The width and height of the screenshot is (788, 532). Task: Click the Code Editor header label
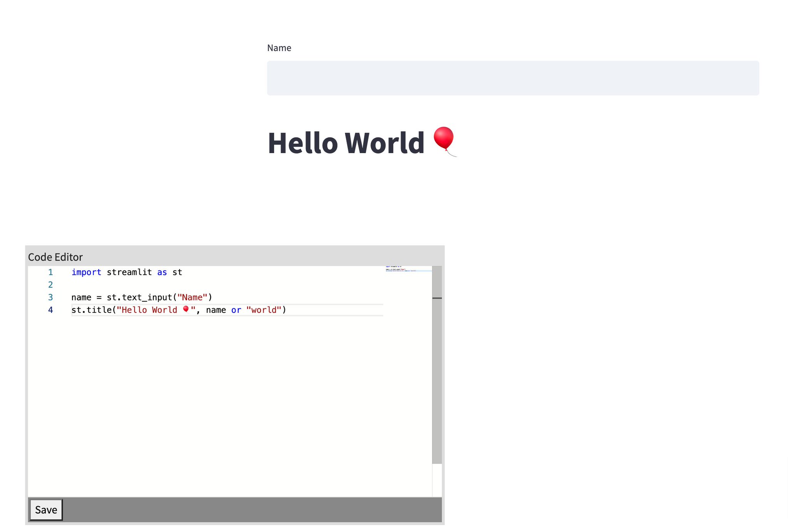coord(55,257)
